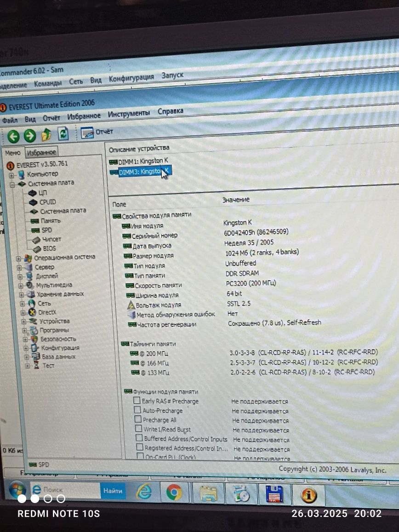Select Системная плата child item under motherboard
The width and height of the screenshot is (399, 532).
[63, 211]
